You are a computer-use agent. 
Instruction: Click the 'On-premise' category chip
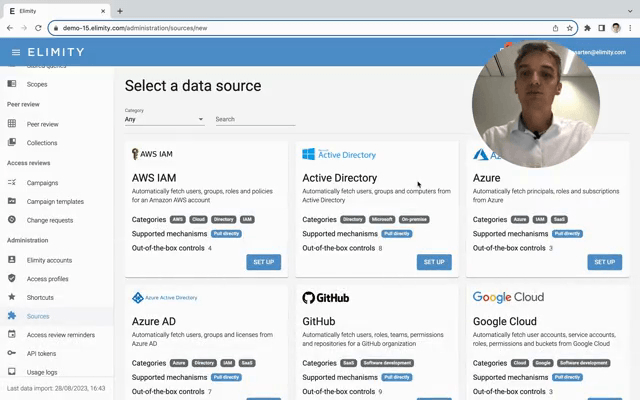(x=414, y=219)
